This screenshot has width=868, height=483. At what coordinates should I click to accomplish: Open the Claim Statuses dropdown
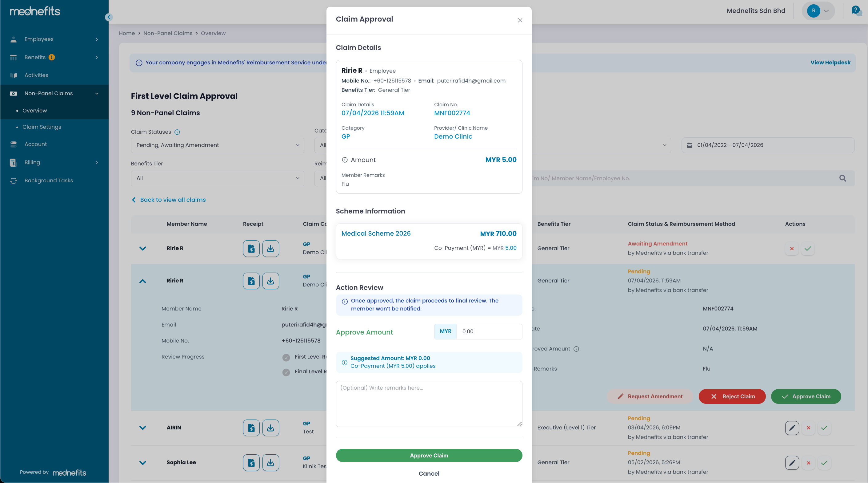[217, 145]
